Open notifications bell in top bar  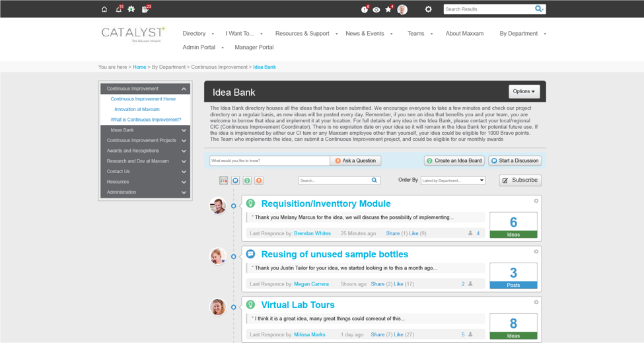pos(119,9)
